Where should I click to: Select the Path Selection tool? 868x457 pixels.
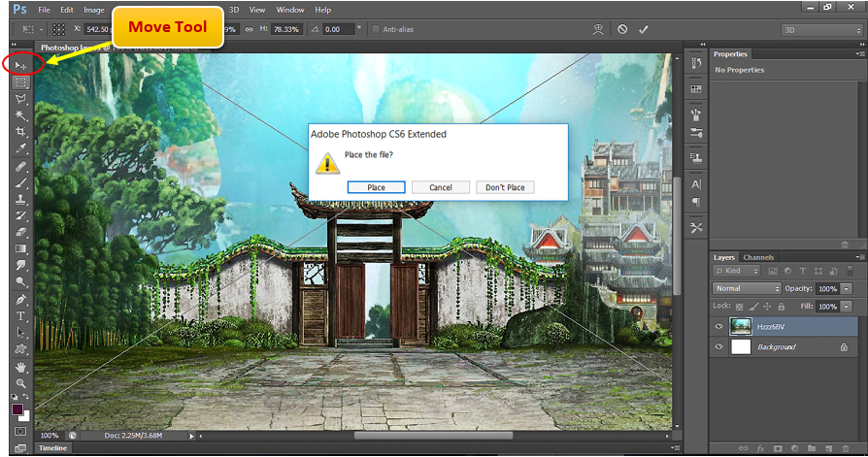(x=20, y=333)
